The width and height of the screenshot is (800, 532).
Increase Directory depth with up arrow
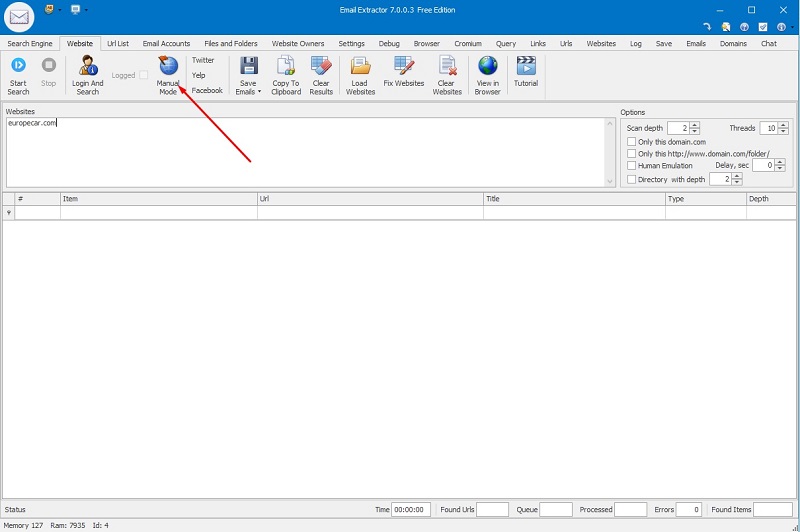[737, 176]
